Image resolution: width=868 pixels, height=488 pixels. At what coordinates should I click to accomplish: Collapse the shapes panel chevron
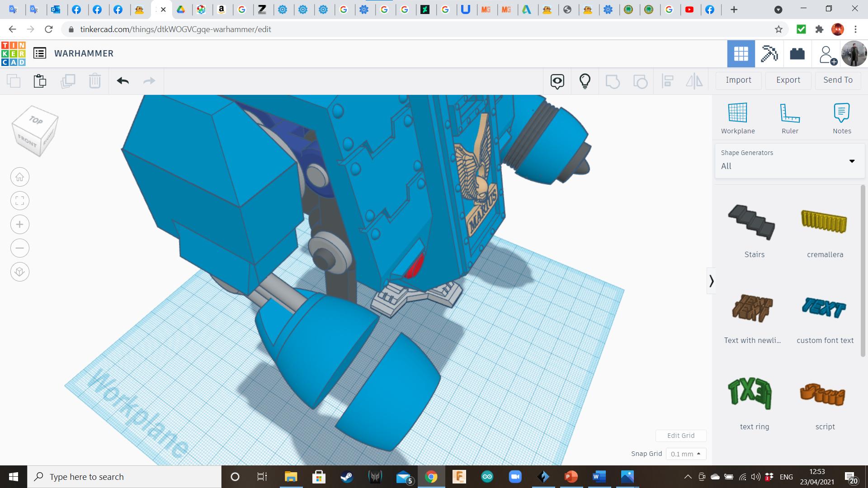coord(711,281)
